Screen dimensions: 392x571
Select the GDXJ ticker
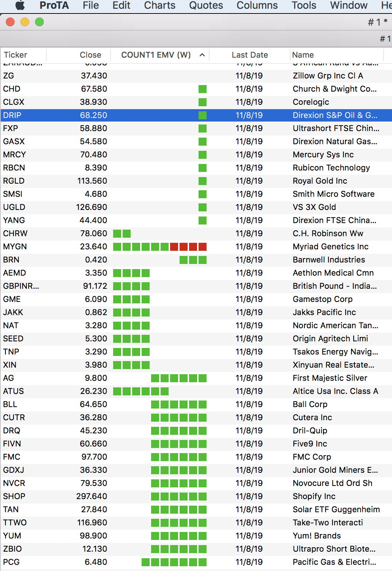(x=14, y=470)
